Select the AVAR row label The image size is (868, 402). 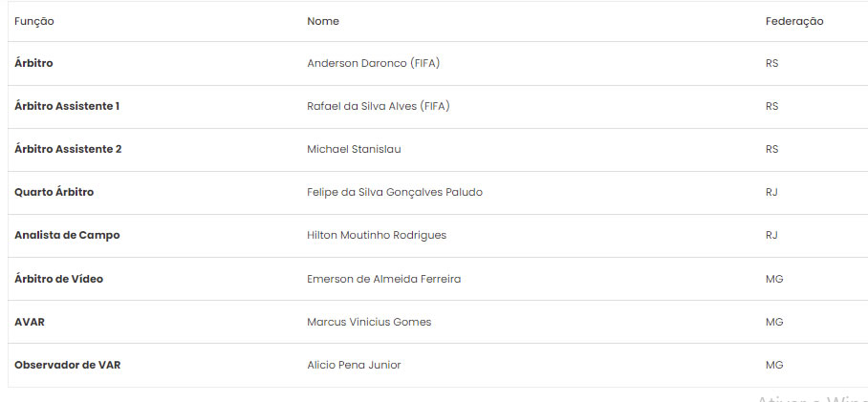pyautogui.click(x=30, y=322)
